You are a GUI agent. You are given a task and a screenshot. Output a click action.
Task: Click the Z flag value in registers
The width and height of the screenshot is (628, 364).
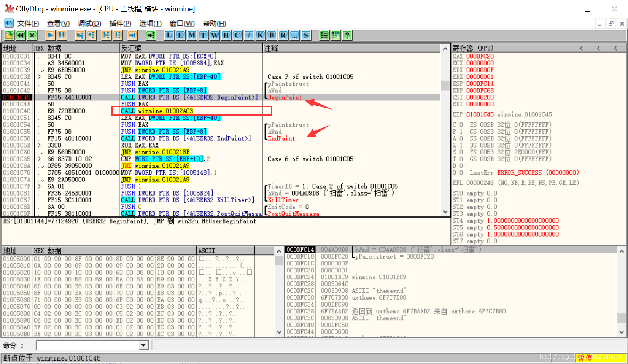[461, 145]
